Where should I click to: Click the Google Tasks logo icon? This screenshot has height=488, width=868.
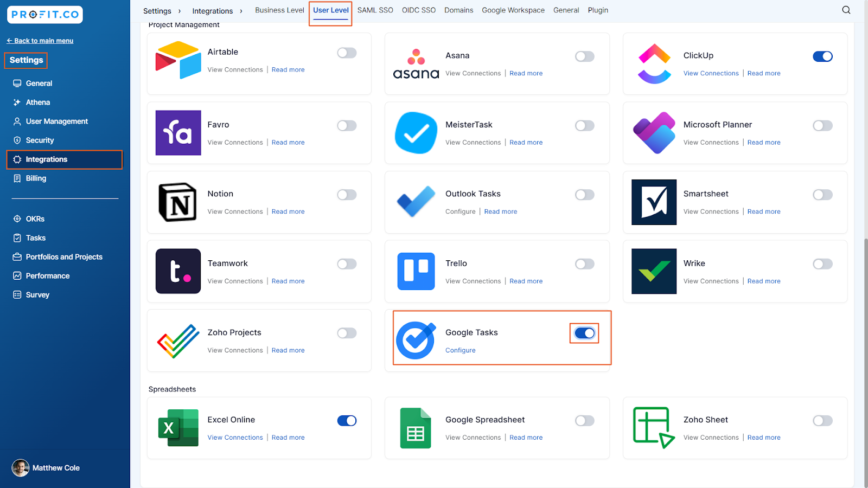click(416, 341)
